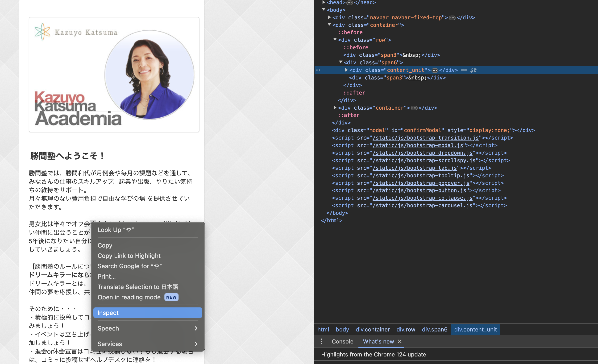Close the What's new drawer tab
The width and height of the screenshot is (598, 364).
click(400, 342)
